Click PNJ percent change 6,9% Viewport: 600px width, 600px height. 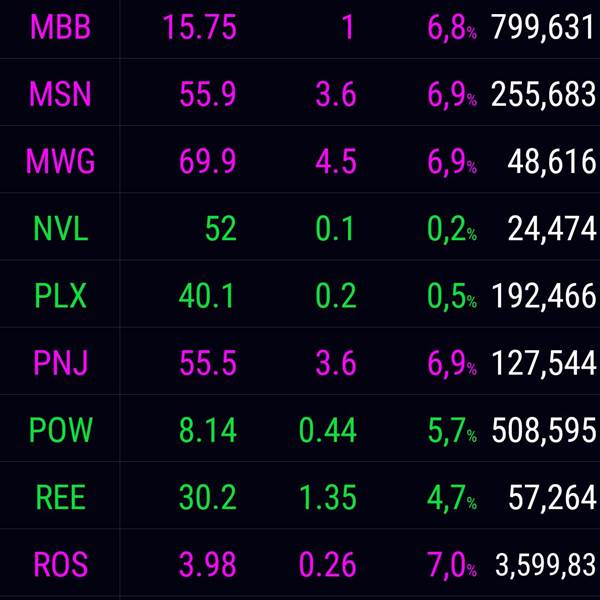(x=452, y=364)
